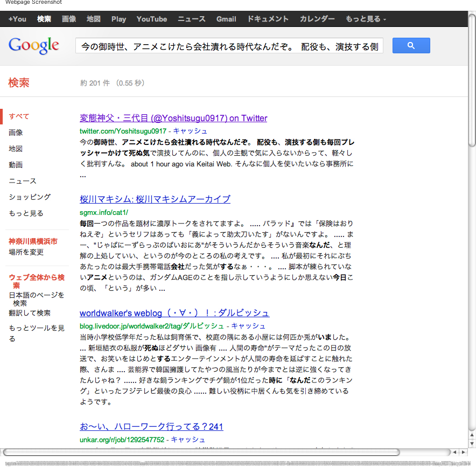Click vertical scrollbar down arrow
Screen dimensions: 476x467
click(472, 444)
